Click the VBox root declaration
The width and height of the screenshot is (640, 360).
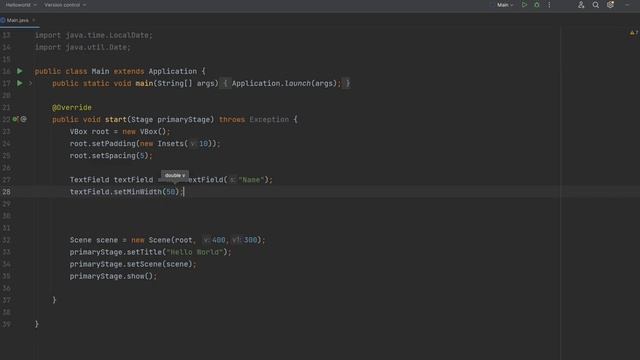pyautogui.click(x=120, y=131)
